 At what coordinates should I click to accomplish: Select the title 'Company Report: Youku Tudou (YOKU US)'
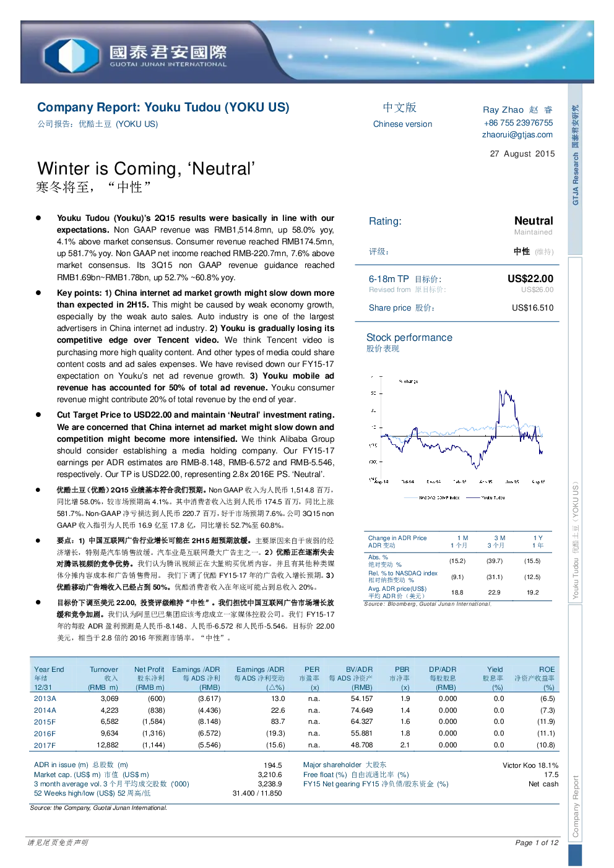point(163,107)
